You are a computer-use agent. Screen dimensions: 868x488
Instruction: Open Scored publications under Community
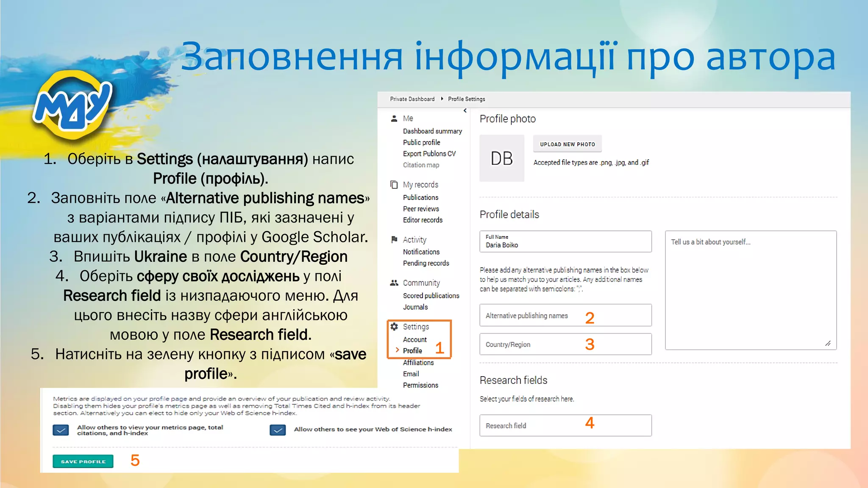coord(431,296)
